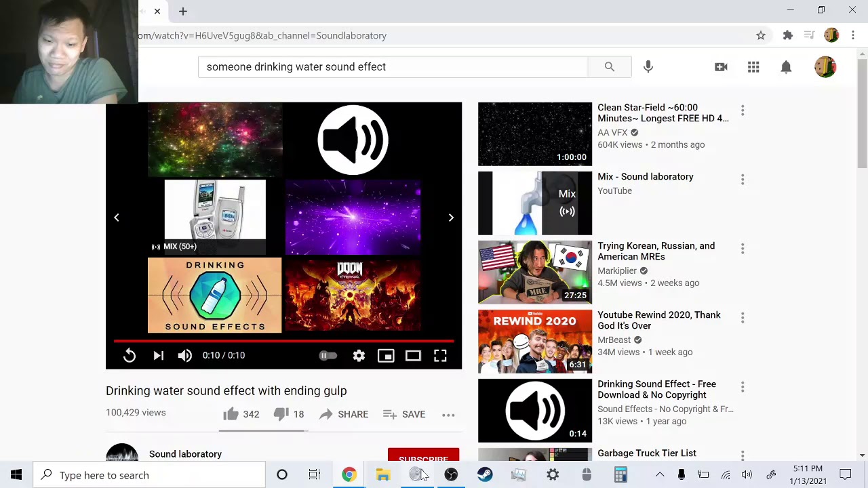This screenshot has height=488, width=868.
Task: Open a new browser tab
Action: 183,12
